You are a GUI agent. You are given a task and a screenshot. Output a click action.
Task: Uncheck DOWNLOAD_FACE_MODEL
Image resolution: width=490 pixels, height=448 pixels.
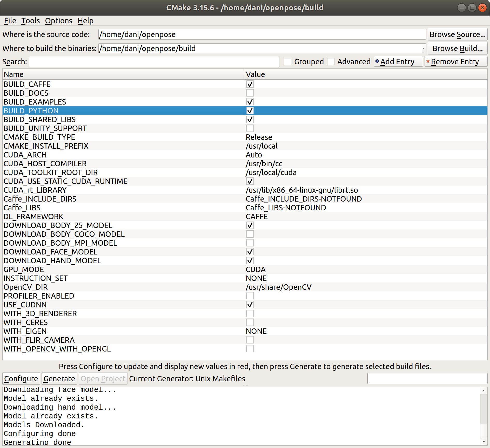[x=250, y=252]
